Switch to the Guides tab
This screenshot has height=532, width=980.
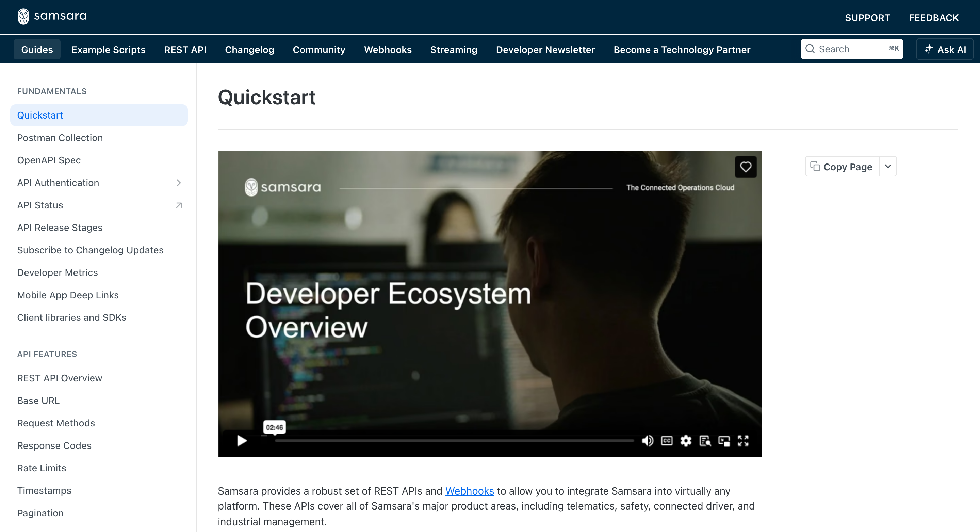point(37,49)
